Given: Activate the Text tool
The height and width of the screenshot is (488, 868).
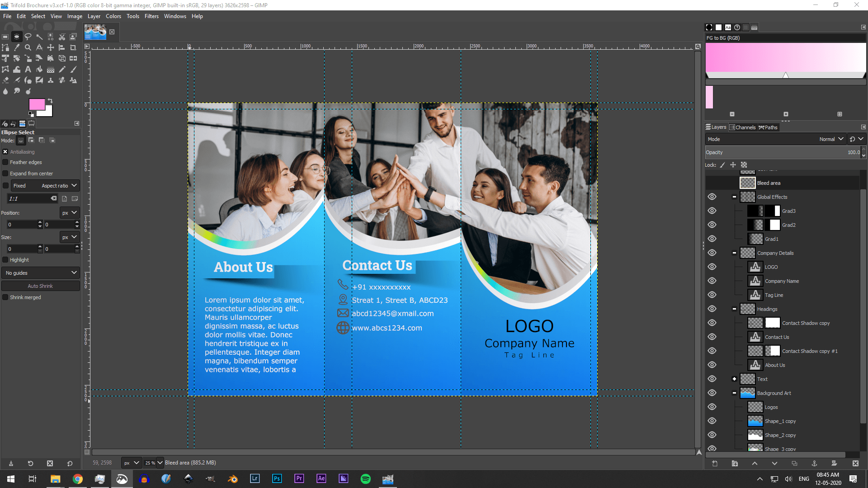Looking at the screenshot, I should click(28, 69).
